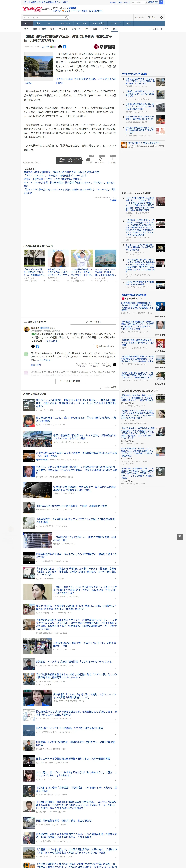
Task: Close the reaction prompt tooltip
Action: (80, 159)
